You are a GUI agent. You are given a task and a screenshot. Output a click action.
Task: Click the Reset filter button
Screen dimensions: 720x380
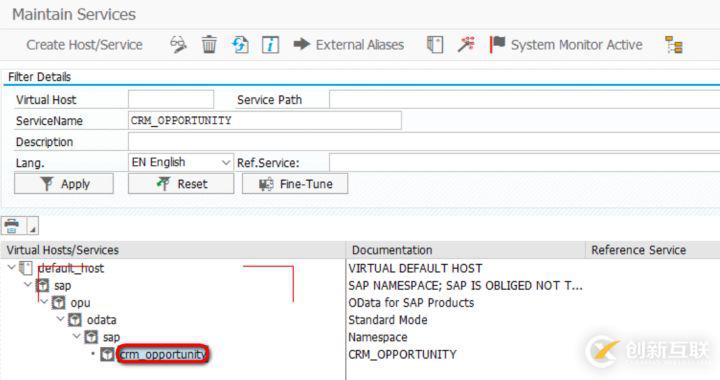coord(181,184)
